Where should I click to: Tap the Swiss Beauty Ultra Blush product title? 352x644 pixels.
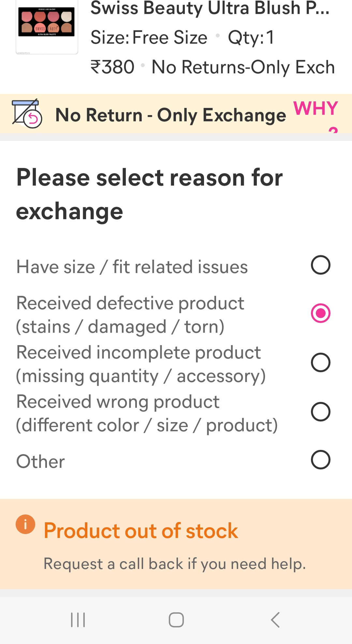click(210, 8)
